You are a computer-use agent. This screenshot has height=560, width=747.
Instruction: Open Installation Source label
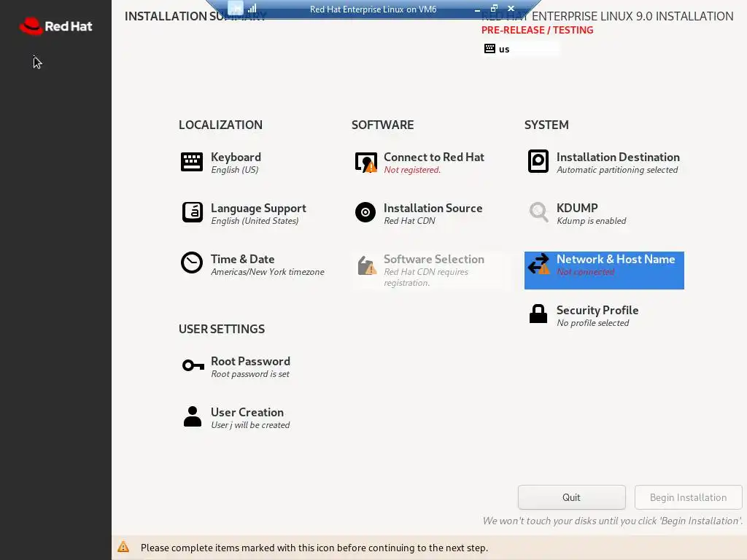[433, 208]
